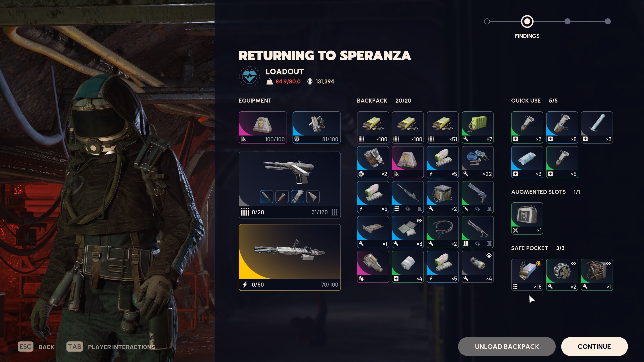This screenshot has width=644, height=362.
Task: Select the syringe x3 quick use item
Action: click(x=597, y=127)
